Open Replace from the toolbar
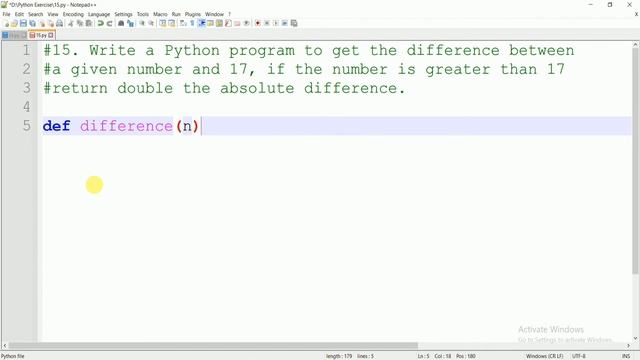Image resolution: width=640 pixels, height=360 pixels. pos(131,23)
